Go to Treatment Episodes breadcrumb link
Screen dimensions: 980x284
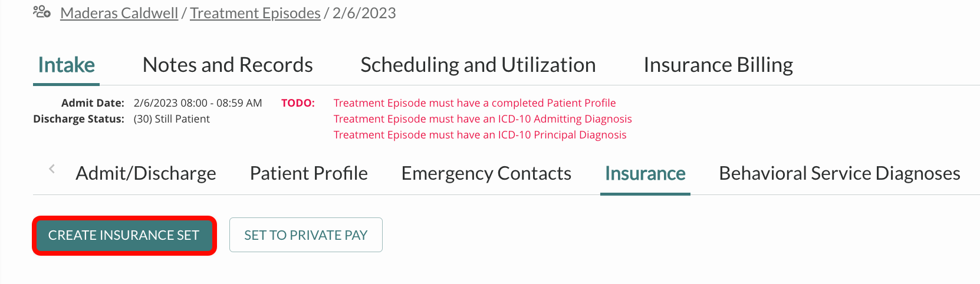coord(255,13)
